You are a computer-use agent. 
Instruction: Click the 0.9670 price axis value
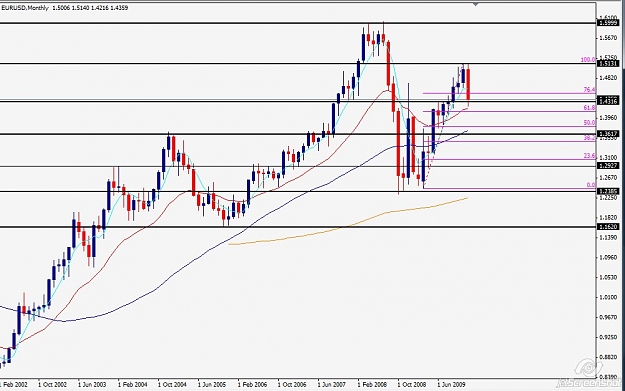point(609,317)
